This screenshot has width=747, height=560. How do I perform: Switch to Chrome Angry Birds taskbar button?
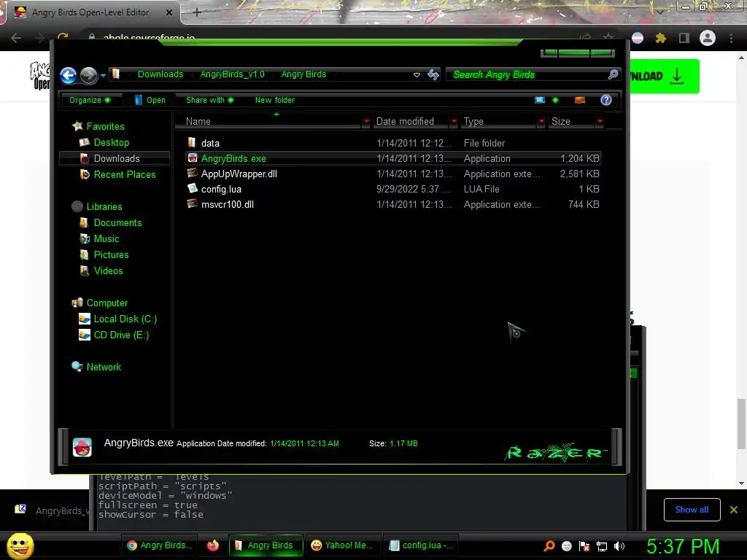pos(159,545)
